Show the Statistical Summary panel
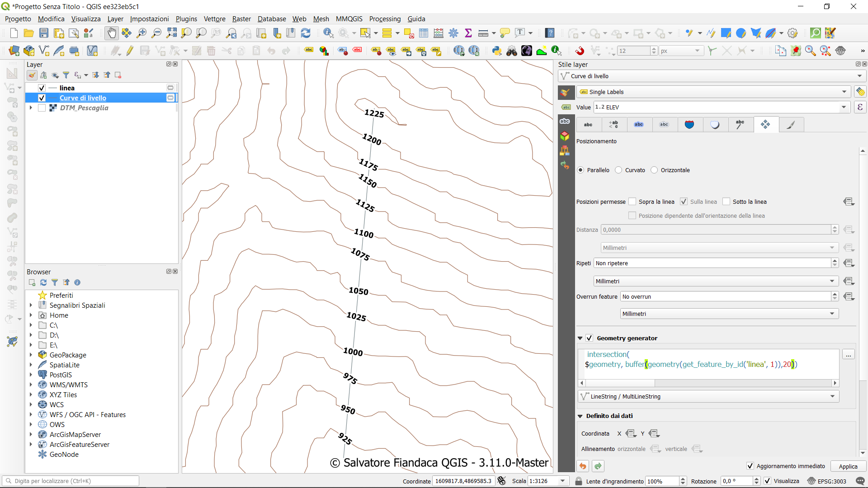 pyautogui.click(x=468, y=33)
